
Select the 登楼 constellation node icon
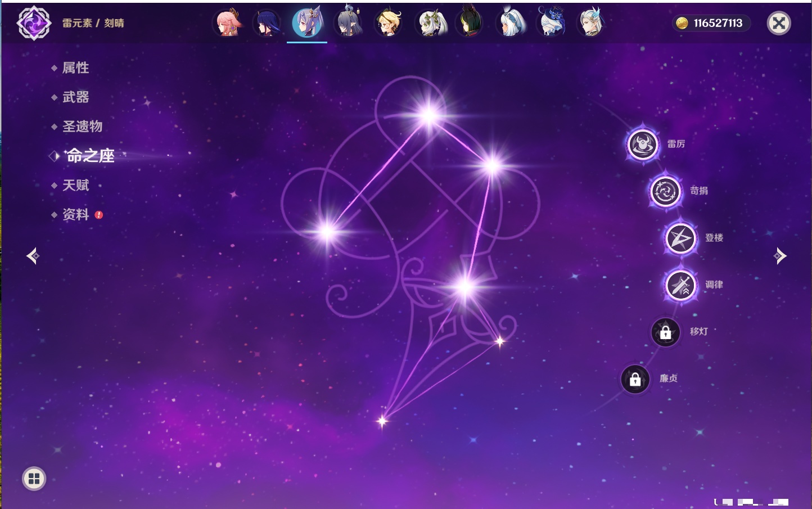[681, 238]
